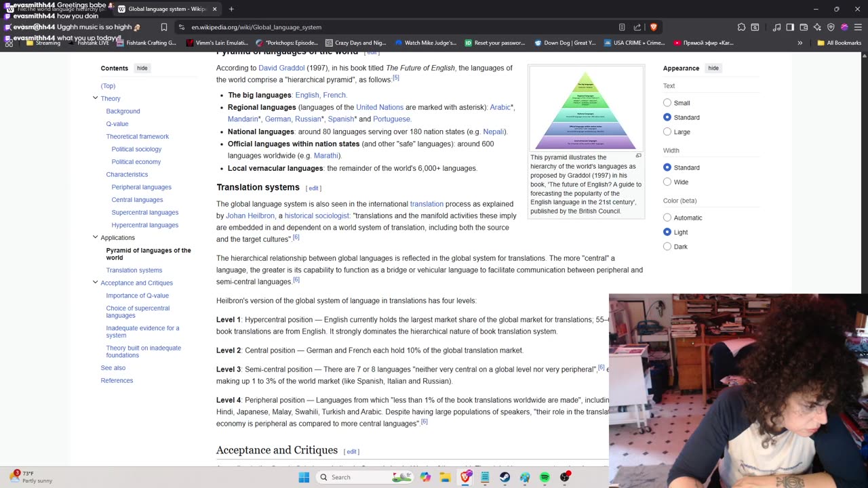Open Windows Start menu

pyautogui.click(x=304, y=477)
